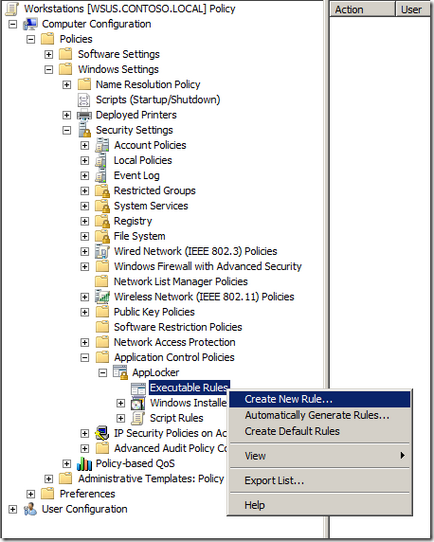The height and width of the screenshot is (542, 434).
Task: Expand the Network Access Protection node
Action: click(85, 342)
